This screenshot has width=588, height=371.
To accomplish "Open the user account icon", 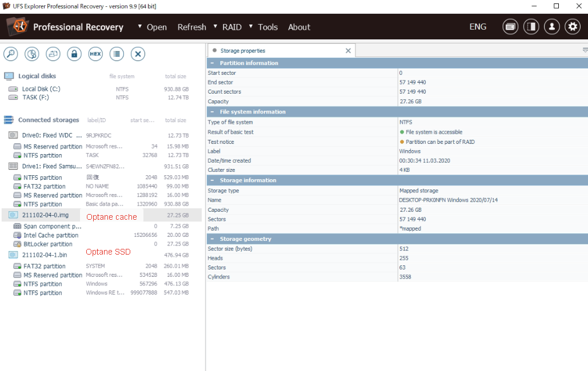I will point(551,27).
